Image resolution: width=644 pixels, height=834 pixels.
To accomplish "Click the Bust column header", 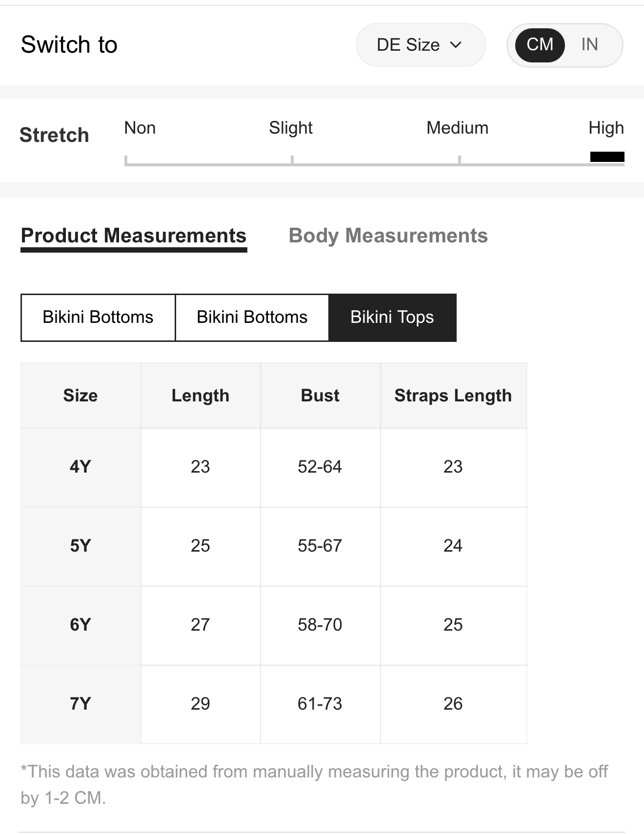I will point(320,396).
